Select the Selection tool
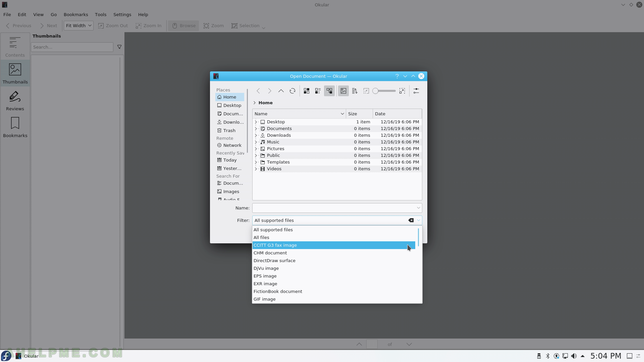The height and width of the screenshot is (362, 644). [x=246, y=25]
